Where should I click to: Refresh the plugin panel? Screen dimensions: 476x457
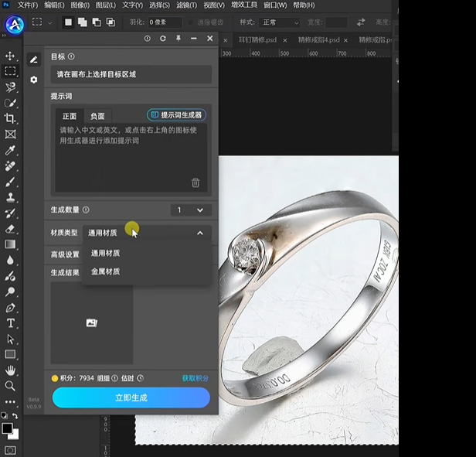point(163,39)
